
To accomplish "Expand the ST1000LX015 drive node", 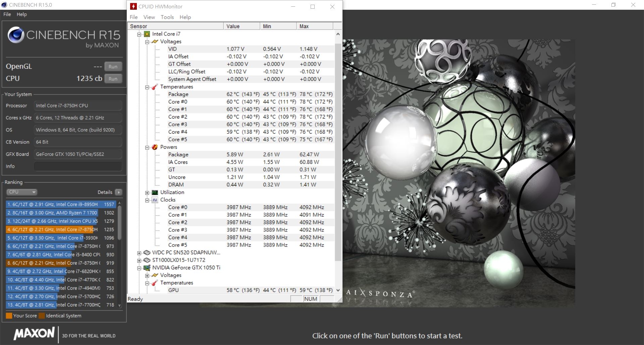I will click(139, 260).
